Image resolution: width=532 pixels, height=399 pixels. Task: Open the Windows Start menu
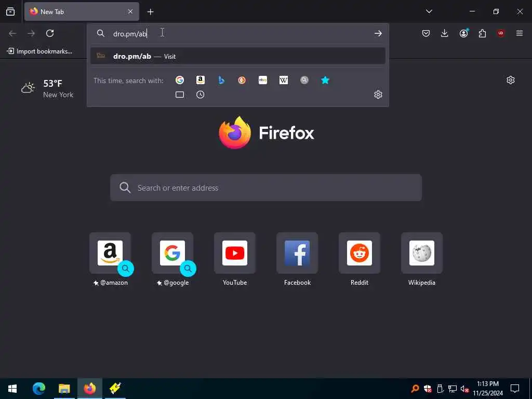(12, 389)
